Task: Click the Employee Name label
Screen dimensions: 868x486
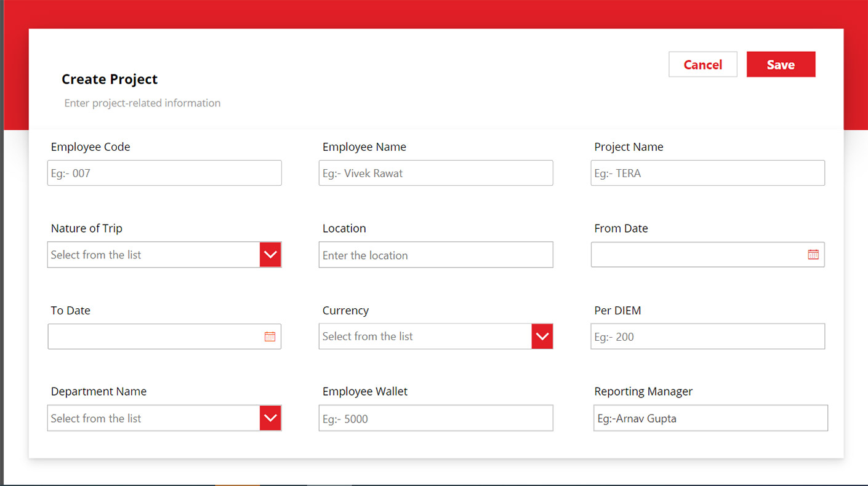Action: 364,147
